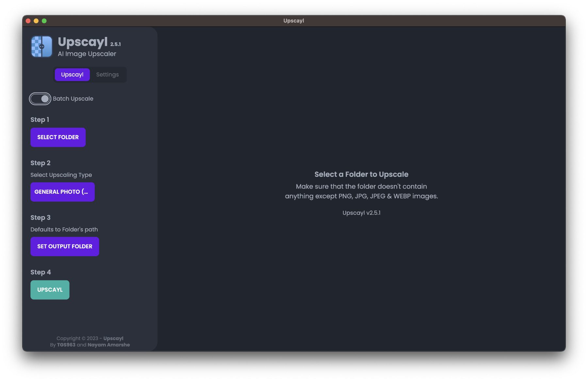Screen dimensions: 588x381
Task: Click the large Upscayl heading in the sidebar
Action: click(83, 42)
